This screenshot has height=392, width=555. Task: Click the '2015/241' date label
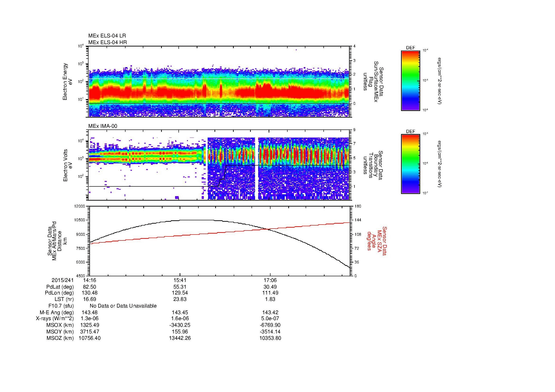(62, 280)
